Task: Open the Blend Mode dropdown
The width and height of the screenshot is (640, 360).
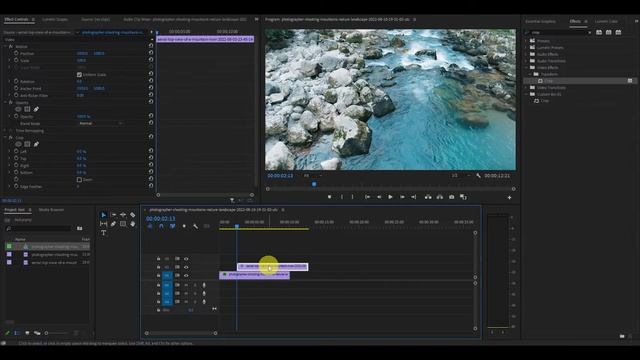Action: (x=100, y=123)
